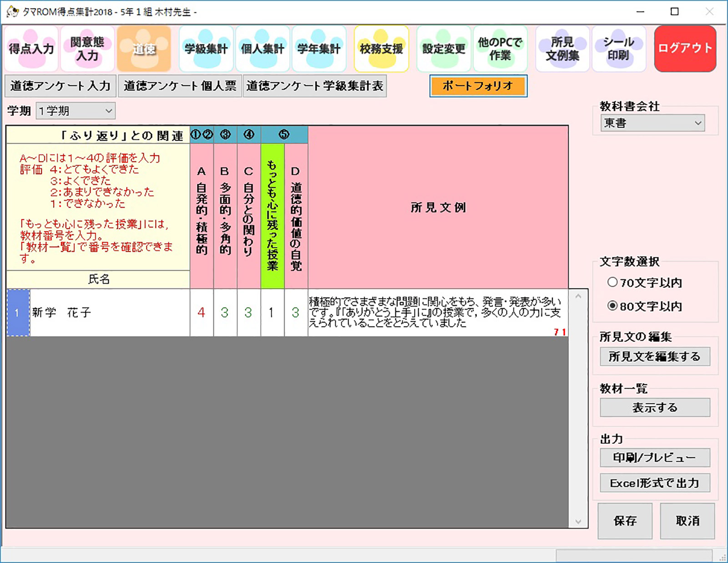
Task: Maximize the タマROM得点集計2018 window
Action: pyautogui.click(x=675, y=11)
